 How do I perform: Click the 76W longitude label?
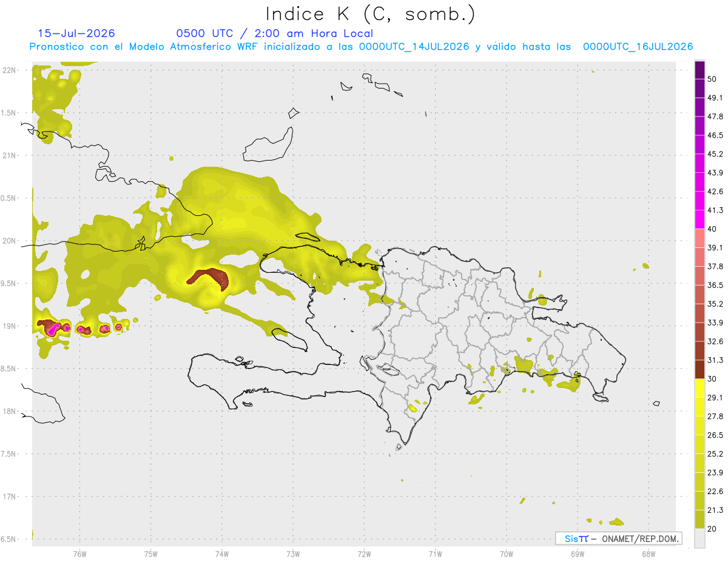tap(79, 554)
